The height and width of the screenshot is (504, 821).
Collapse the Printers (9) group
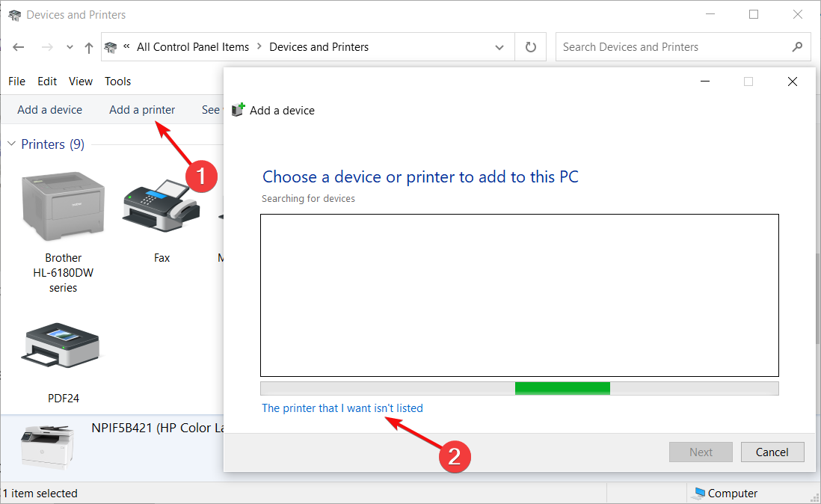point(12,144)
